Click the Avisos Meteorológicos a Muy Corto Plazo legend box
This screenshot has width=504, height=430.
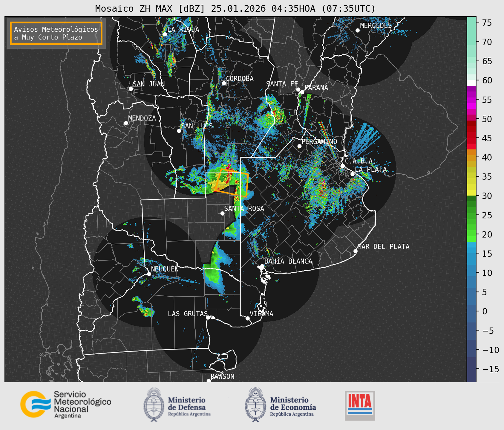point(56,33)
